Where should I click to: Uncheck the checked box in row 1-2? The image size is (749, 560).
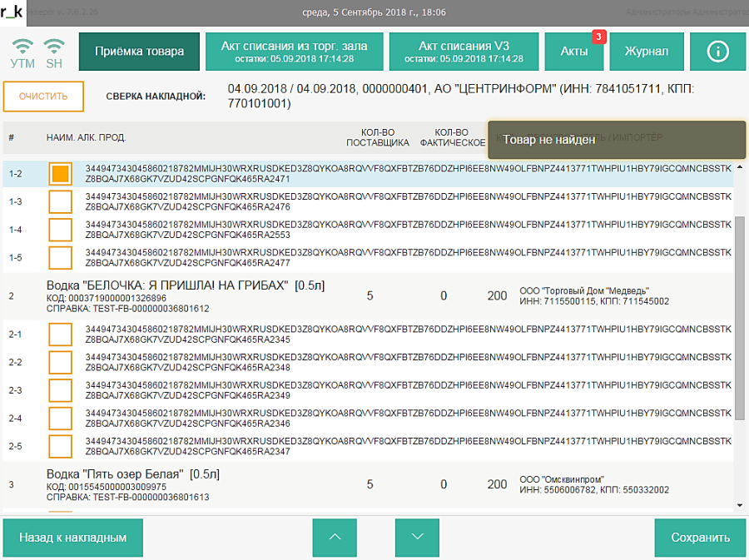click(61, 174)
